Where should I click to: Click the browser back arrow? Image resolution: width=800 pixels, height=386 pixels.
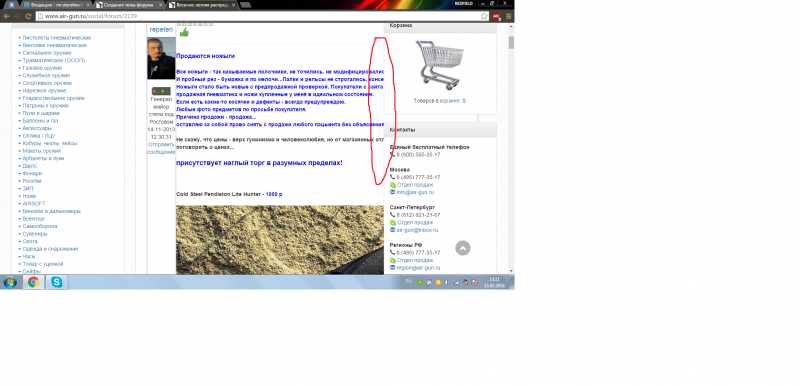7,16
